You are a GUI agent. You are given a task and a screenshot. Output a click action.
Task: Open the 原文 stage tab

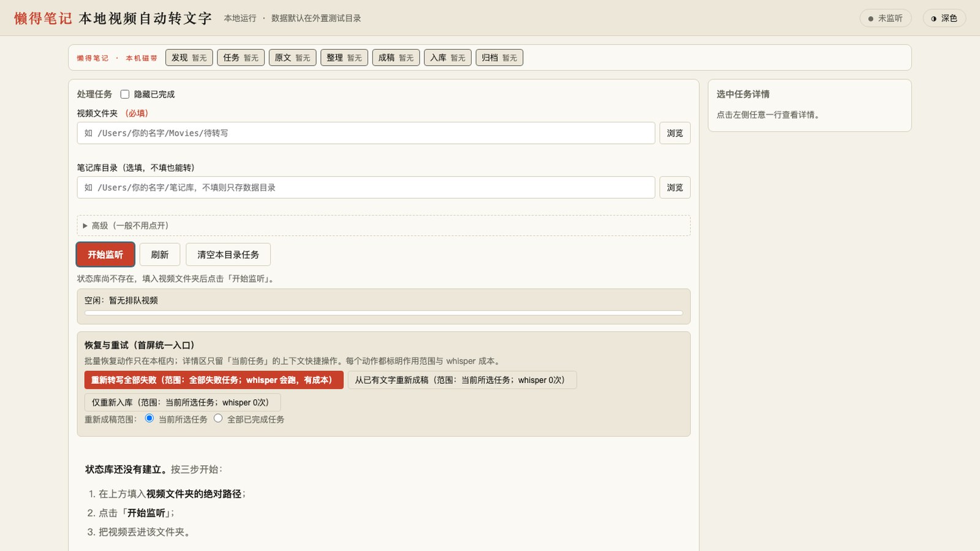click(293, 58)
